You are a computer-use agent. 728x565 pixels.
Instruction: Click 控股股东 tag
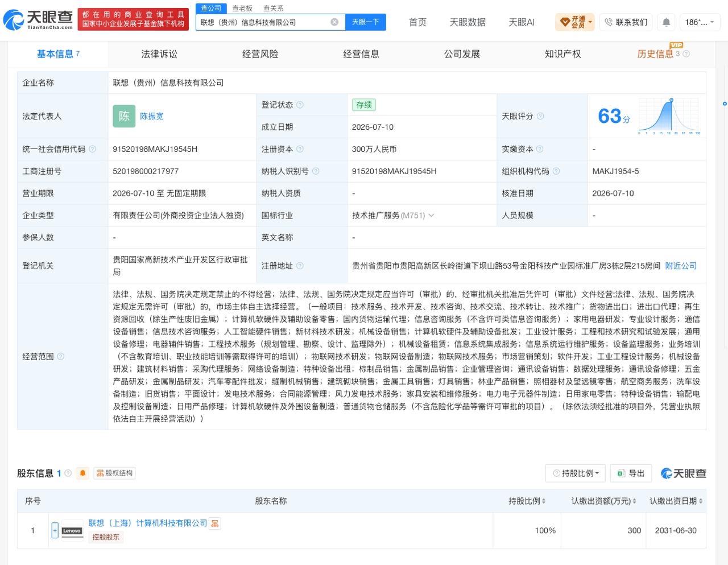click(x=106, y=537)
